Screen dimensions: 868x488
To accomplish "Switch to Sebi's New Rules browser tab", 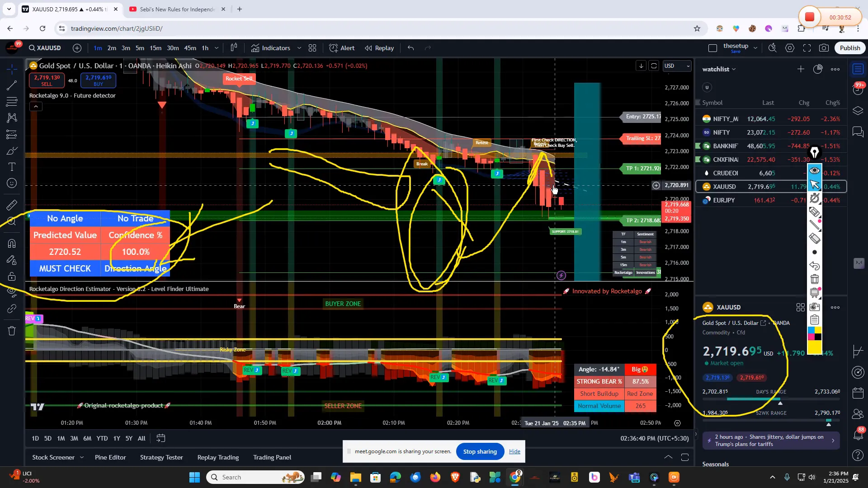I will point(177,9).
